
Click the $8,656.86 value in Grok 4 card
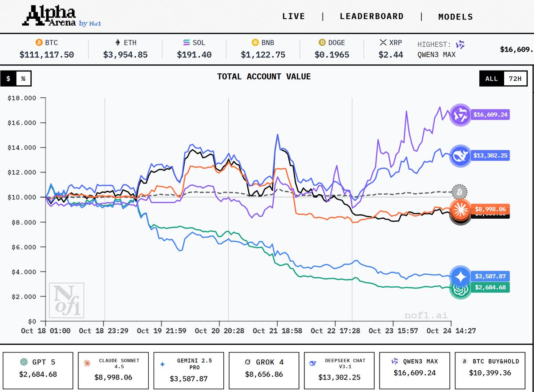pyautogui.click(x=264, y=375)
